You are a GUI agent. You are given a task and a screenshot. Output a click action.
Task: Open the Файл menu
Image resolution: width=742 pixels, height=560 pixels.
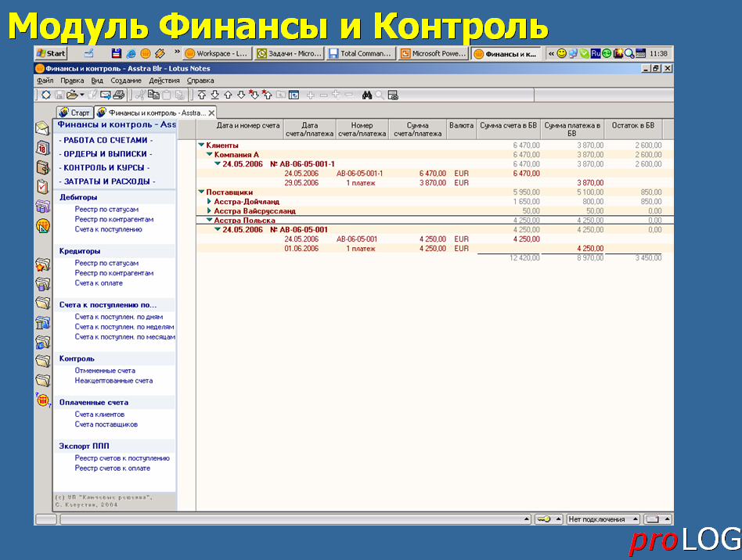pyautogui.click(x=45, y=81)
